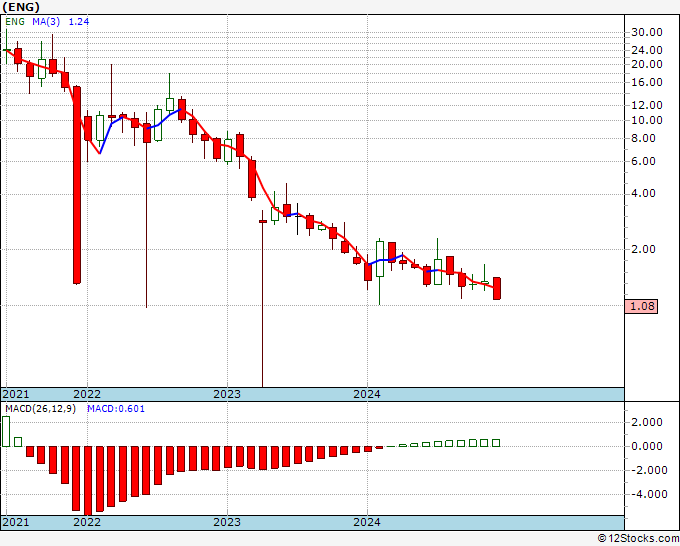
Task: Click the MACD:0.601 value label
Action: tap(116, 409)
